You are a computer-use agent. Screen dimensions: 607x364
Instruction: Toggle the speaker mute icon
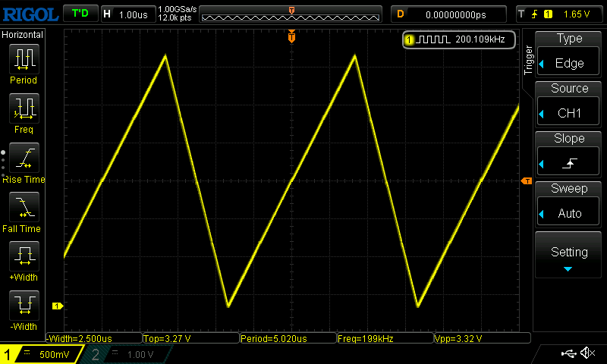(x=588, y=353)
